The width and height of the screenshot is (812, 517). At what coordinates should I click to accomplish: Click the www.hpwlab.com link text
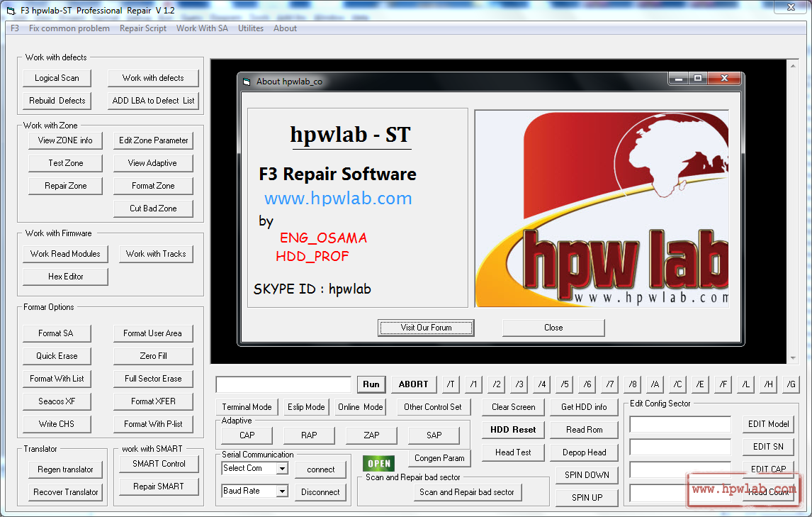(x=338, y=198)
